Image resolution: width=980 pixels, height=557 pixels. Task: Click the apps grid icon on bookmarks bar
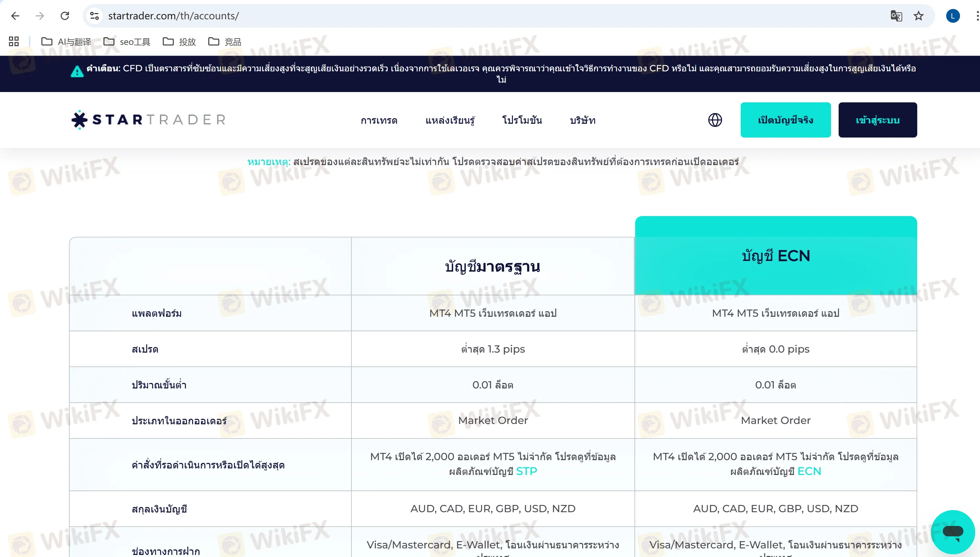pyautogui.click(x=14, y=41)
